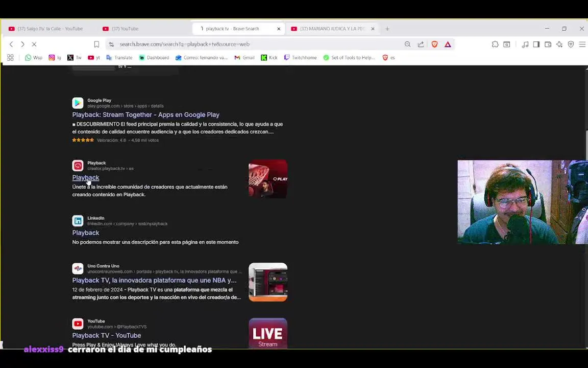Toggle the sidebar panel icon
The image size is (588, 368).
(x=536, y=44)
